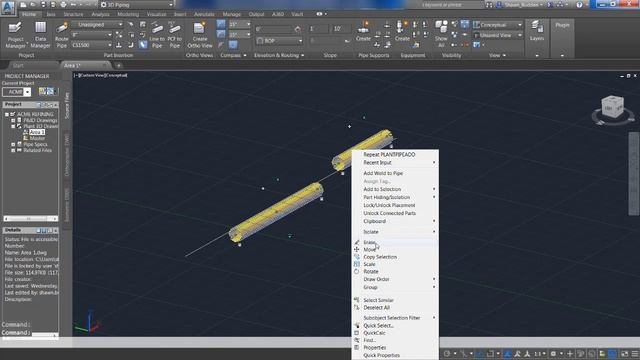The image size is (640, 360).
Task: Switch to the Annotate ribbon tab
Action: click(x=204, y=14)
